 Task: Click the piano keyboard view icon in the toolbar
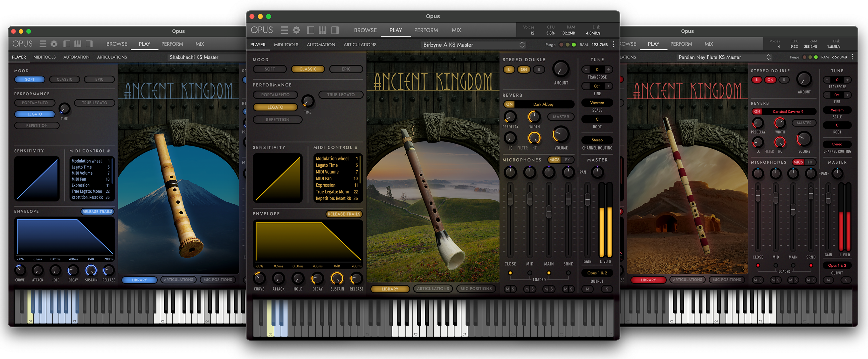pos(322,30)
